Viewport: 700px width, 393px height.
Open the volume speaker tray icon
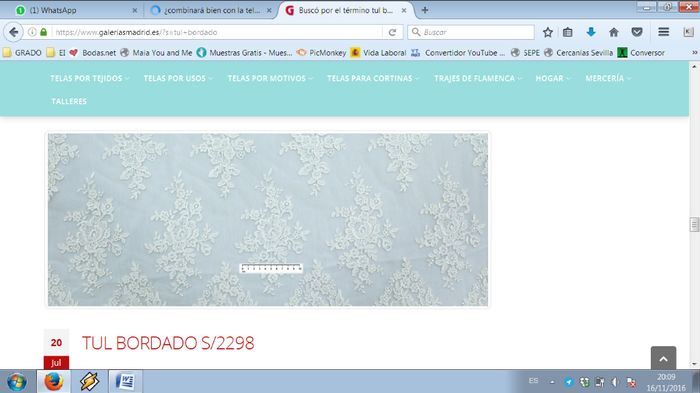tap(615, 382)
